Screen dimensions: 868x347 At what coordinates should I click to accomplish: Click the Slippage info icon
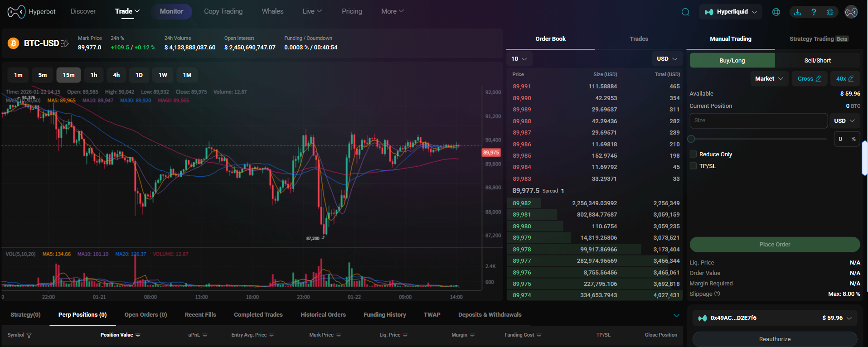coord(717,294)
